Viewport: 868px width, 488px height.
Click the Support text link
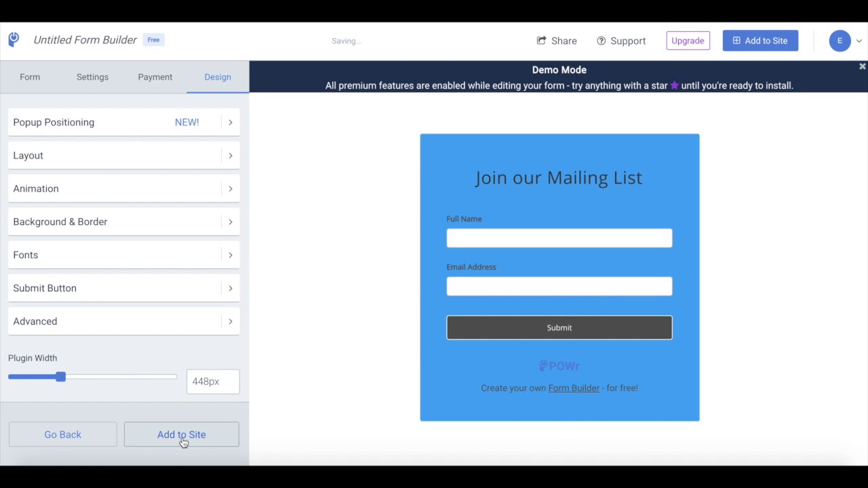[628, 41]
